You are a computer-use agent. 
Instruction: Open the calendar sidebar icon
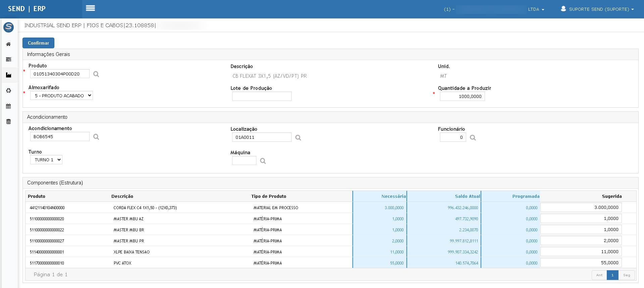tap(8, 106)
